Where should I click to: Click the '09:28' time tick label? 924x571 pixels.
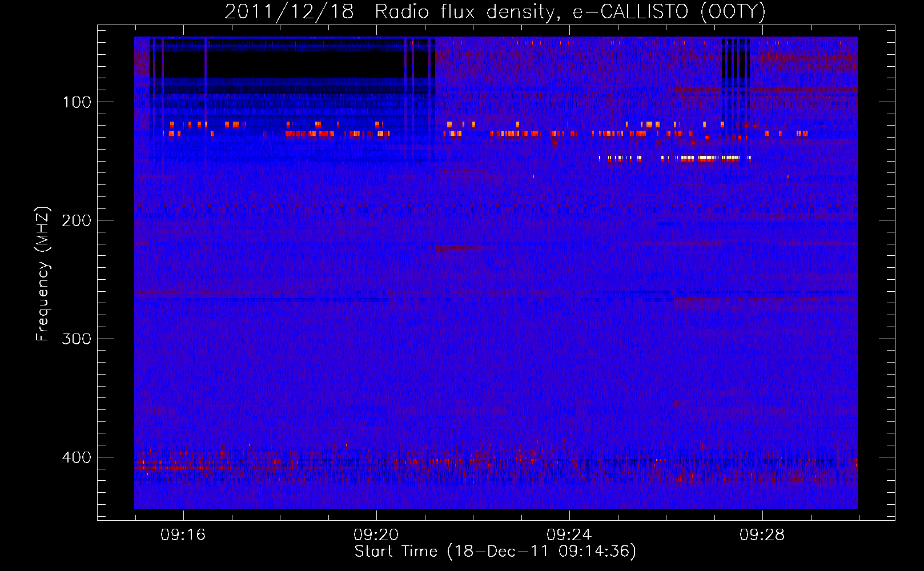pyautogui.click(x=762, y=535)
